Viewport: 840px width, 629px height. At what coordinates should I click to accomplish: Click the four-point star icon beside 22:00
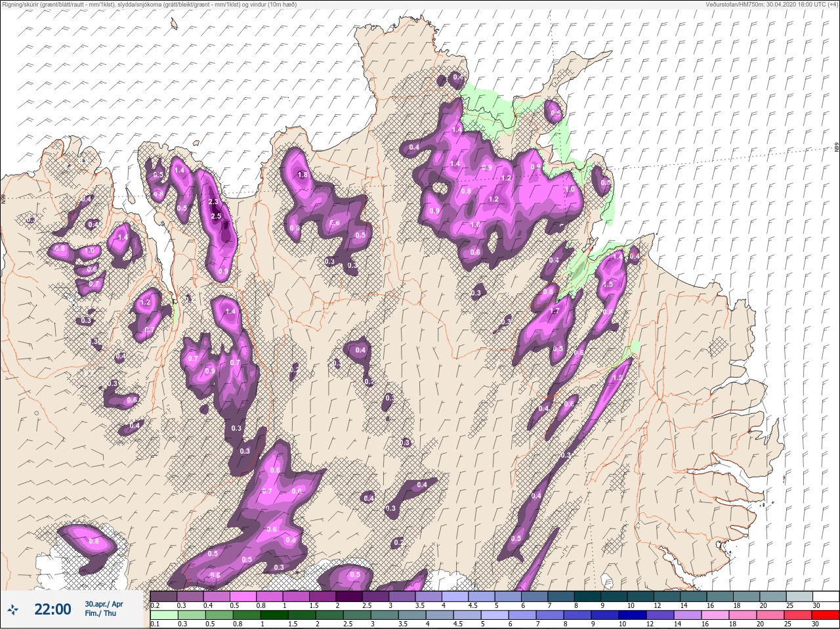12,610
